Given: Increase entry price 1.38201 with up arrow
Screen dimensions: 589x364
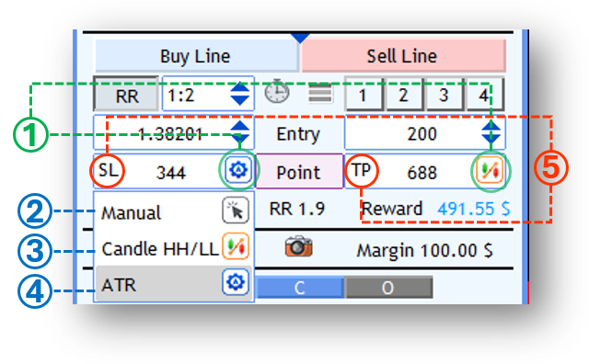Looking at the screenshot, I should tap(240, 126).
